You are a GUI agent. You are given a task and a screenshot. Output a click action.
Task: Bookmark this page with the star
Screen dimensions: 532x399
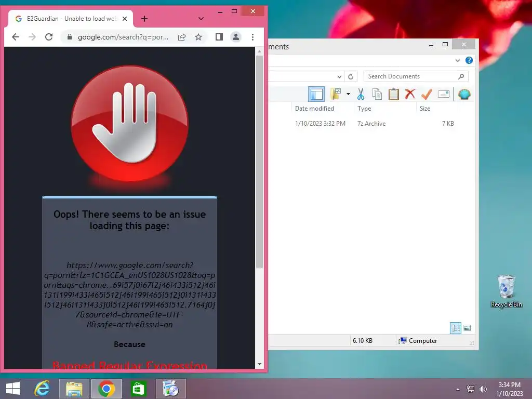pos(198,37)
